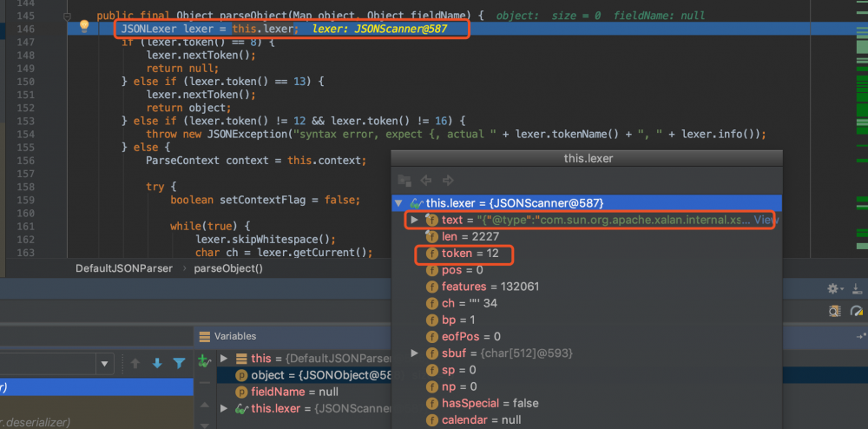The height and width of the screenshot is (429, 868).
Task: Click 'while(true)' on line 161
Action: 204,227
